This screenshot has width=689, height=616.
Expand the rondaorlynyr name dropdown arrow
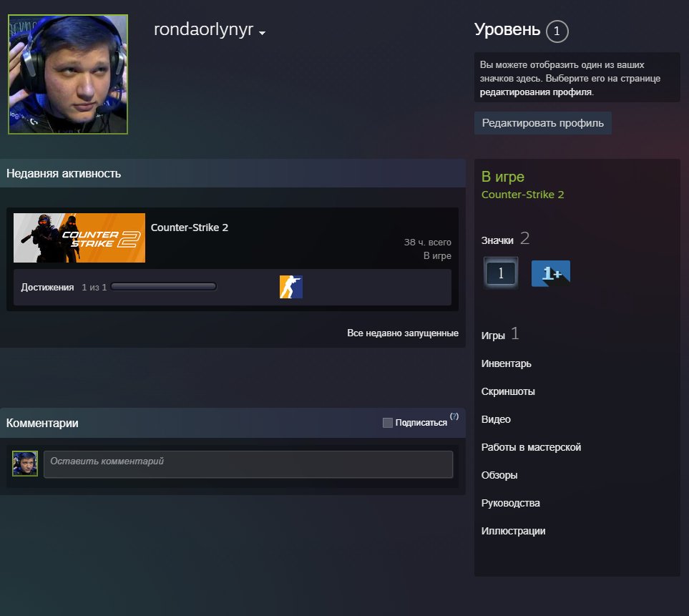pyautogui.click(x=263, y=33)
